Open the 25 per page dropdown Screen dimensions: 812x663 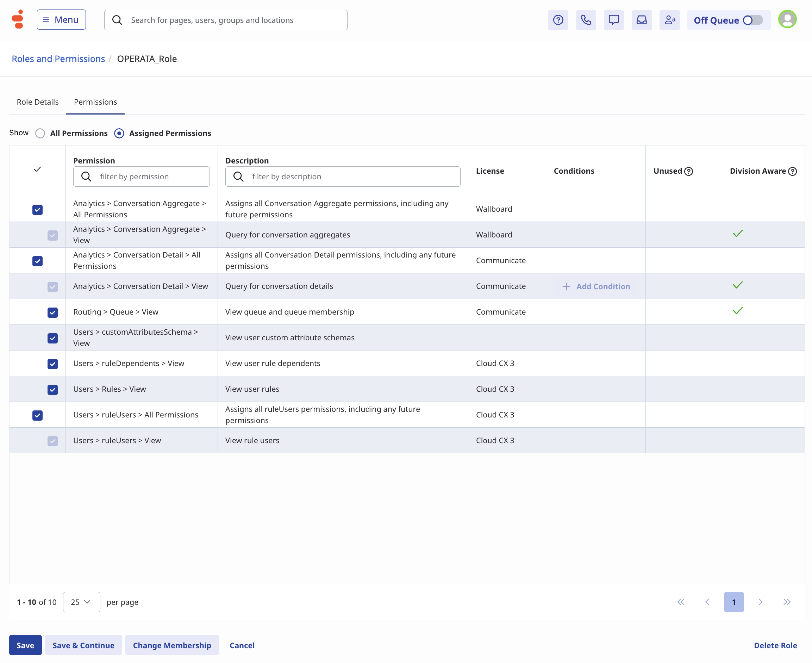tap(81, 602)
